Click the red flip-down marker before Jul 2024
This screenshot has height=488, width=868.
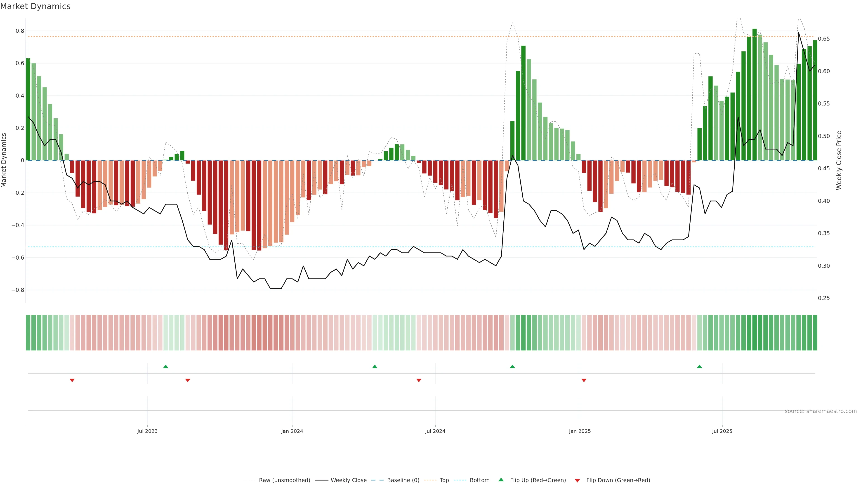click(x=419, y=380)
